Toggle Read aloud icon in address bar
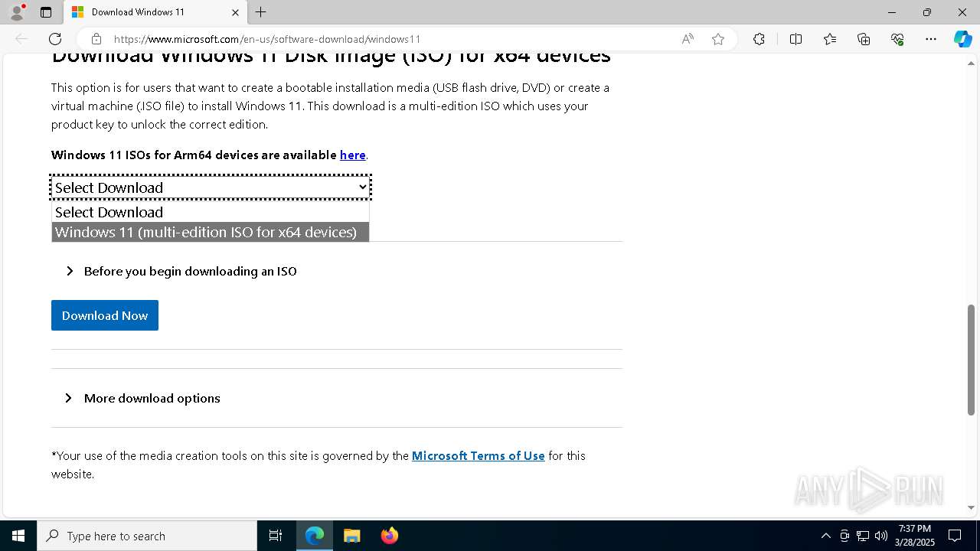 pos(688,39)
